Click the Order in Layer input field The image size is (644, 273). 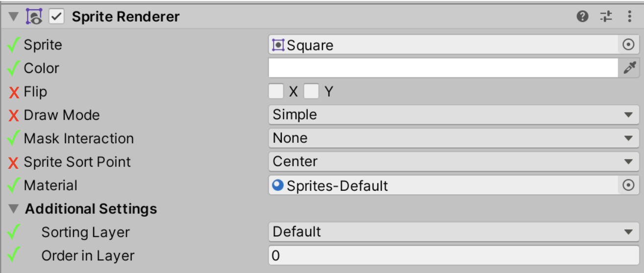point(453,255)
